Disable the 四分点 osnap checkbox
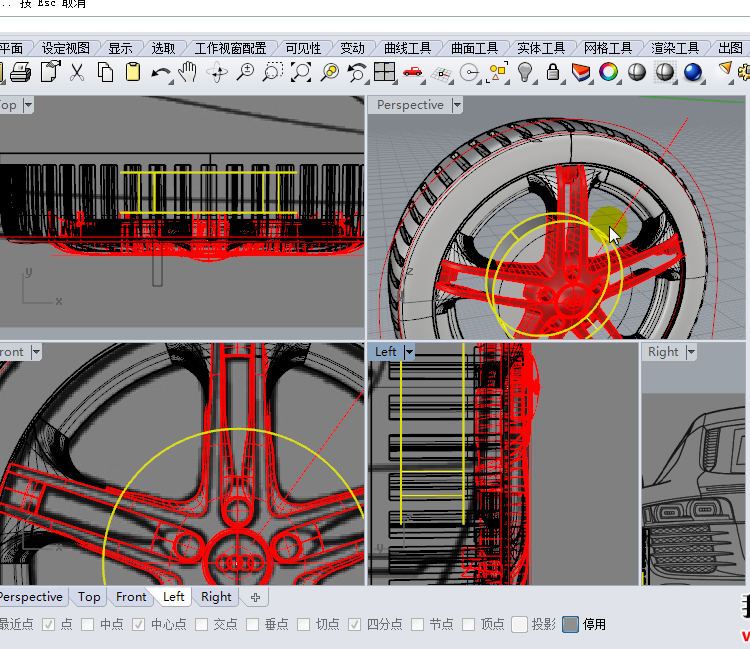Image resolution: width=750 pixels, height=649 pixels. click(x=355, y=625)
